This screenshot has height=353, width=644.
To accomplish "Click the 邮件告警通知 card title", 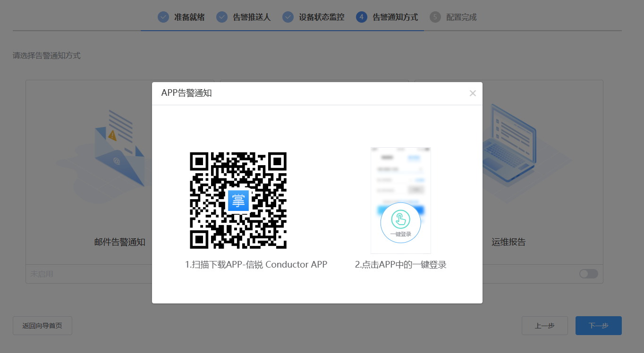I will (120, 243).
